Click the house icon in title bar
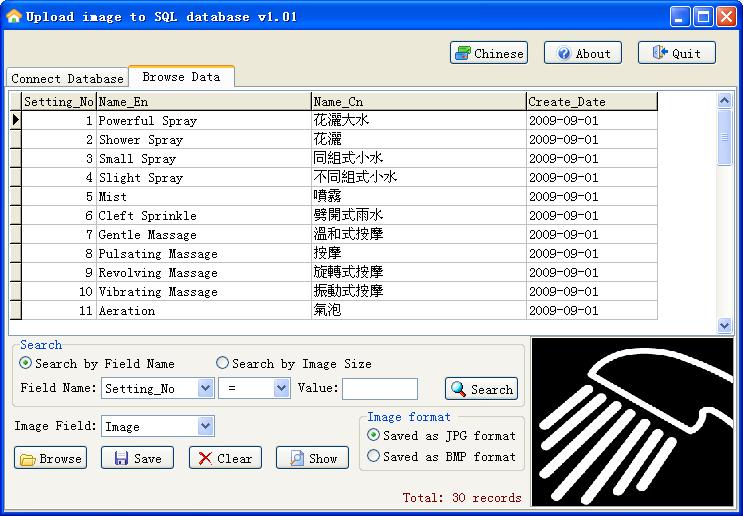Image resolution: width=743 pixels, height=516 pixels. [x=14, y=17]
